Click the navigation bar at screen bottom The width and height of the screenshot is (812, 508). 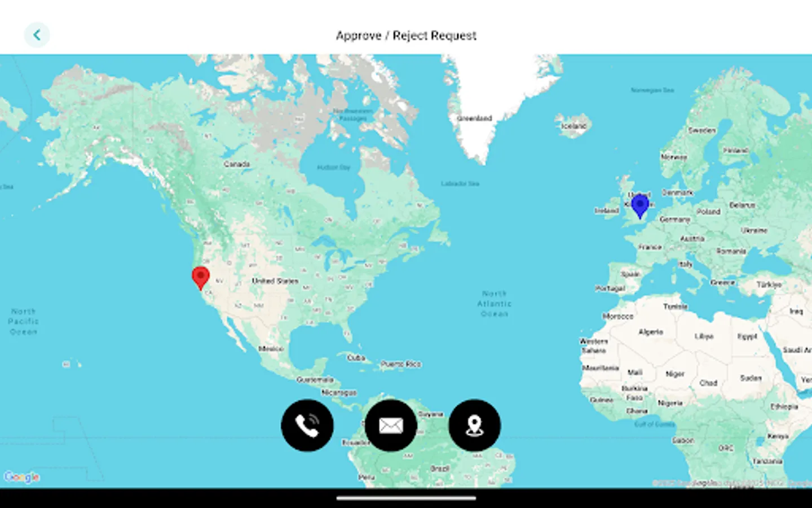pos(406,499)
